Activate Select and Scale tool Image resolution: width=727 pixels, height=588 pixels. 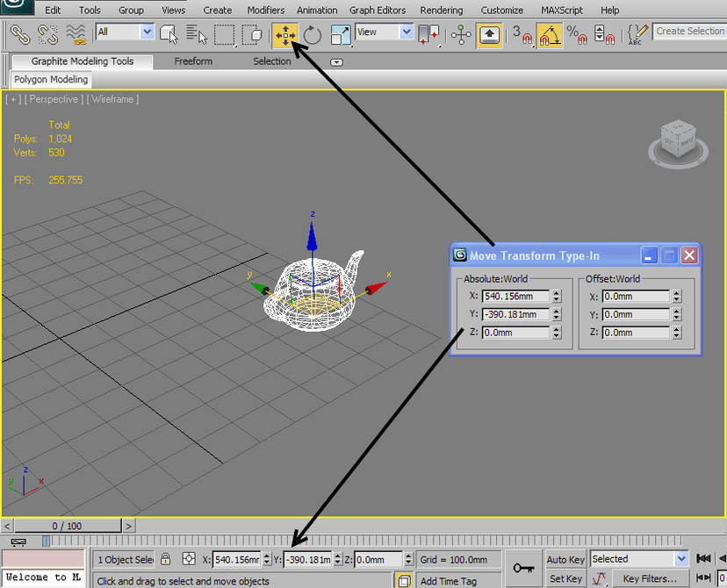341,35
